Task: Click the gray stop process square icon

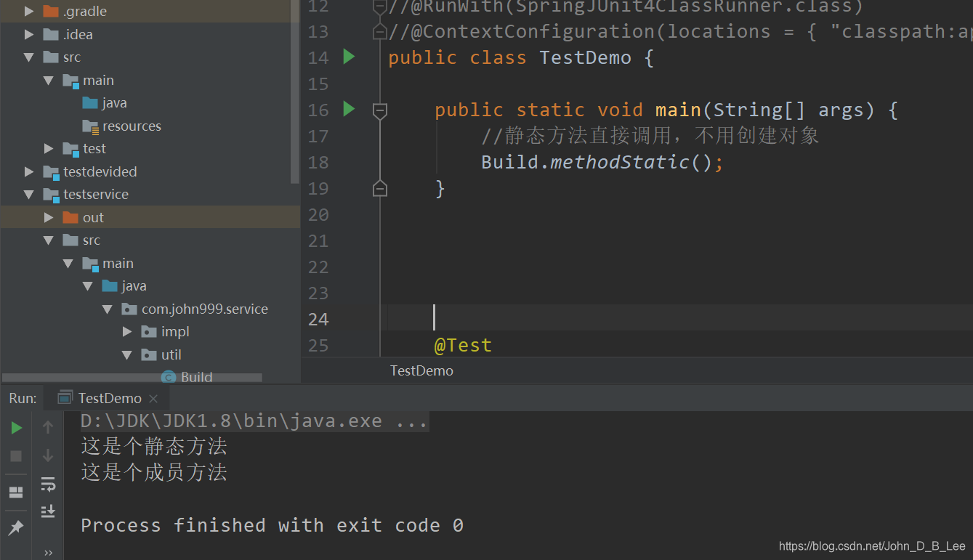Action: coord(16,456)
